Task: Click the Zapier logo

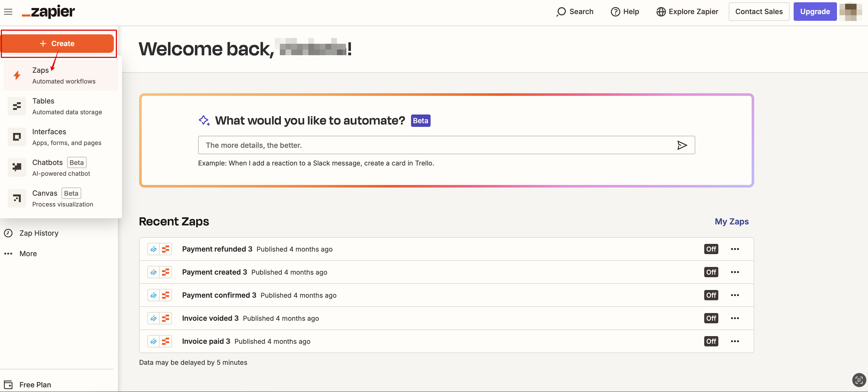Action: tap(48, 12)
